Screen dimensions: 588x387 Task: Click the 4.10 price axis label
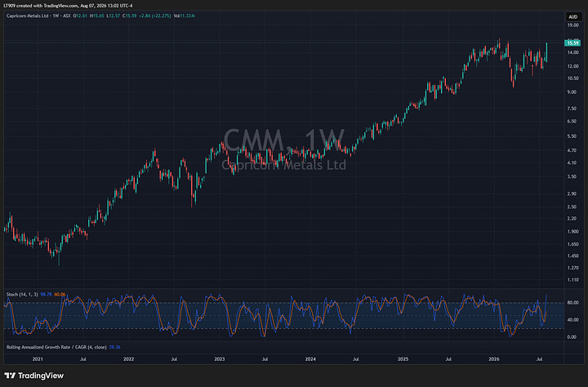click(572, 162)
